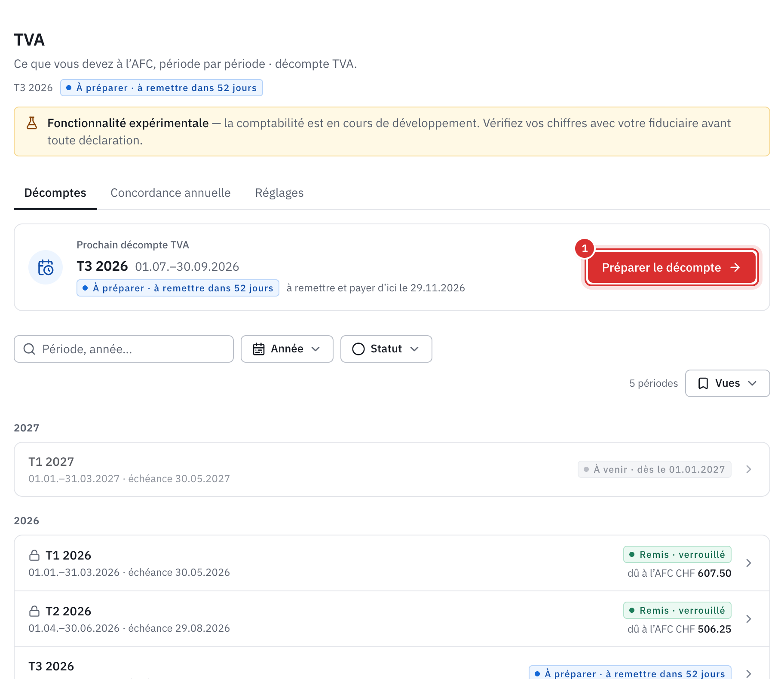Open the Statut filter dropdown
Image resolution: width=784 pixels, height=679 pixels.
386,349
